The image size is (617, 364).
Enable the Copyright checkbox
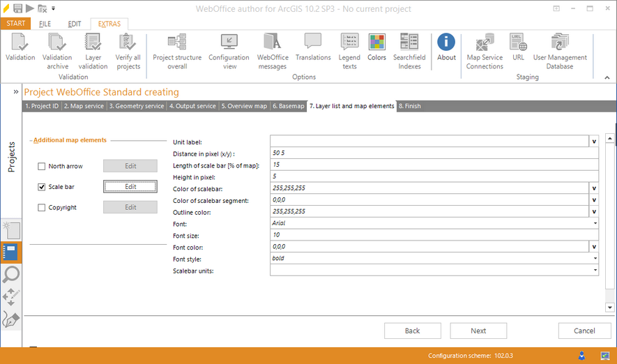click(41, 207)
